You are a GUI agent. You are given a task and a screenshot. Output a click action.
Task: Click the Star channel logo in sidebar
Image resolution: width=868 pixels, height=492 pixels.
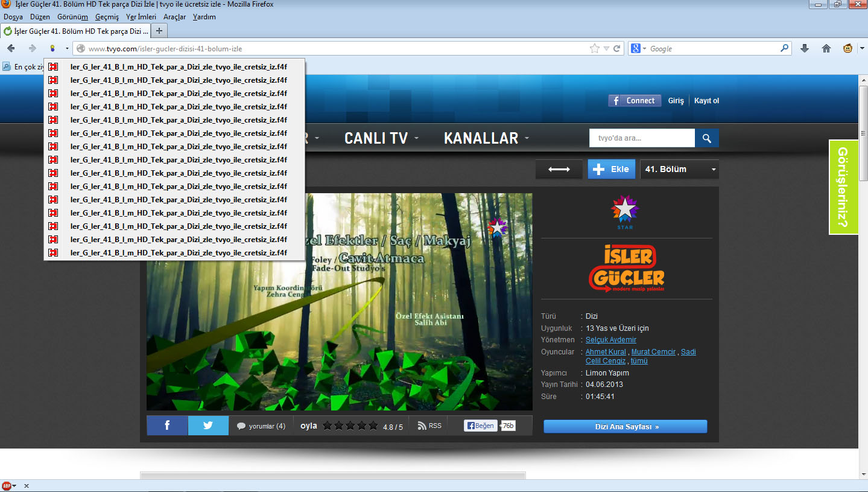click(x=624, y=212)
